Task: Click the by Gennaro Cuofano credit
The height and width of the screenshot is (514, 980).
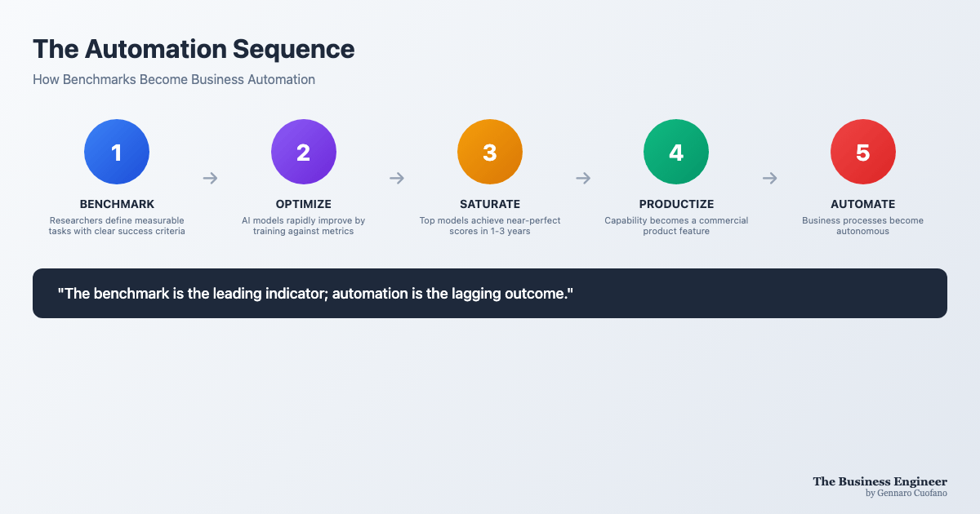Action: pos(906,493)
